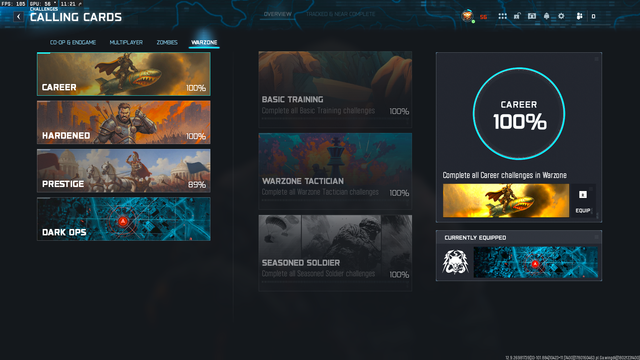640x360 pixels.
Task: Click the Hardened 100% completion value
Action: tap(196, 136)
